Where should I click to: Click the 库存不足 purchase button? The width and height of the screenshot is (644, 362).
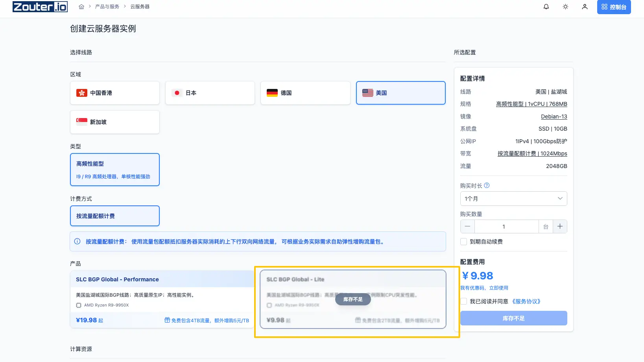[x=514, y=318]
